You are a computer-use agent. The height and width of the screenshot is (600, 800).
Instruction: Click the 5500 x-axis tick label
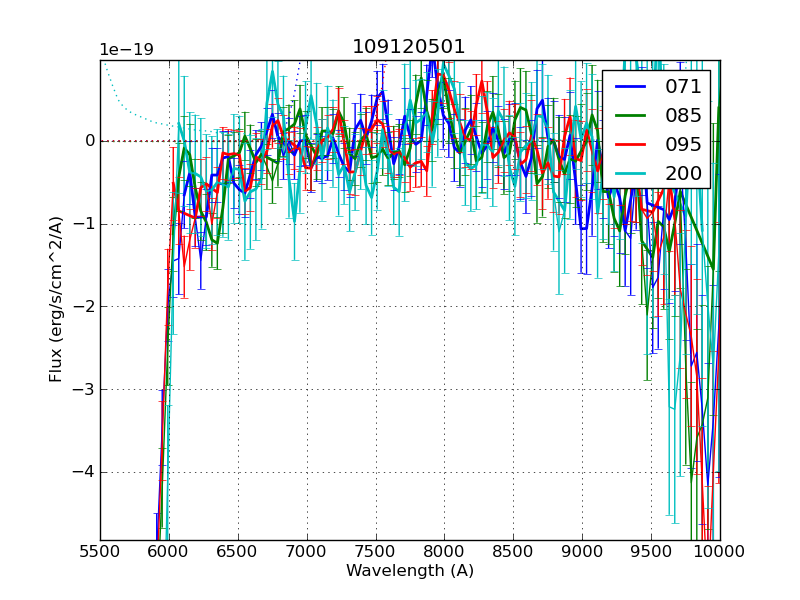click(100, 551)
